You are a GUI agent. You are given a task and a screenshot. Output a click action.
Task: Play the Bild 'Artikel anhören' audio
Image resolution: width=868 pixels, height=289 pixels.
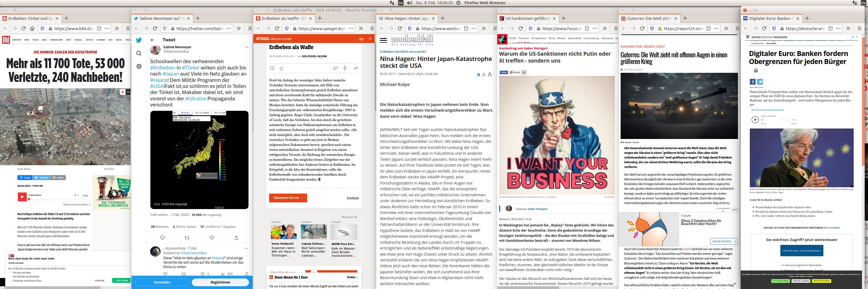22,197
